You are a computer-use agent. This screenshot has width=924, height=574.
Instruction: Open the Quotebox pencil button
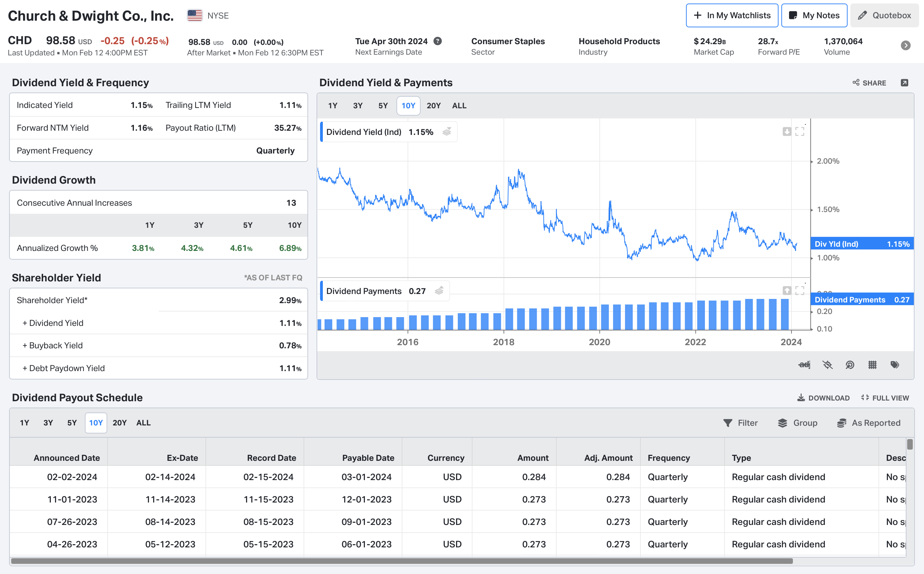pos(884,15)
